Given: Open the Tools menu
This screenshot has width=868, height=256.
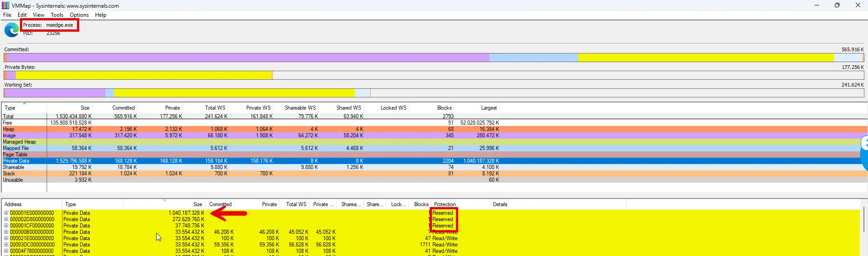Looking at the screenshot, I should click(57, 15).
